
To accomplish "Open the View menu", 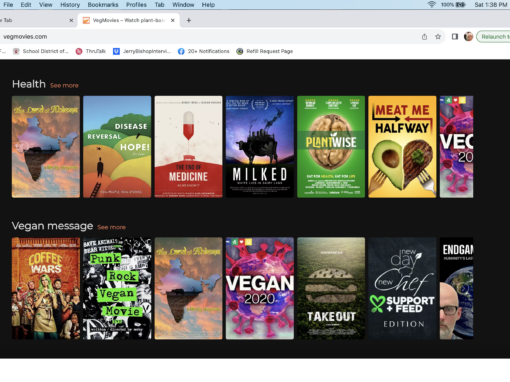I will pos(45,5).
